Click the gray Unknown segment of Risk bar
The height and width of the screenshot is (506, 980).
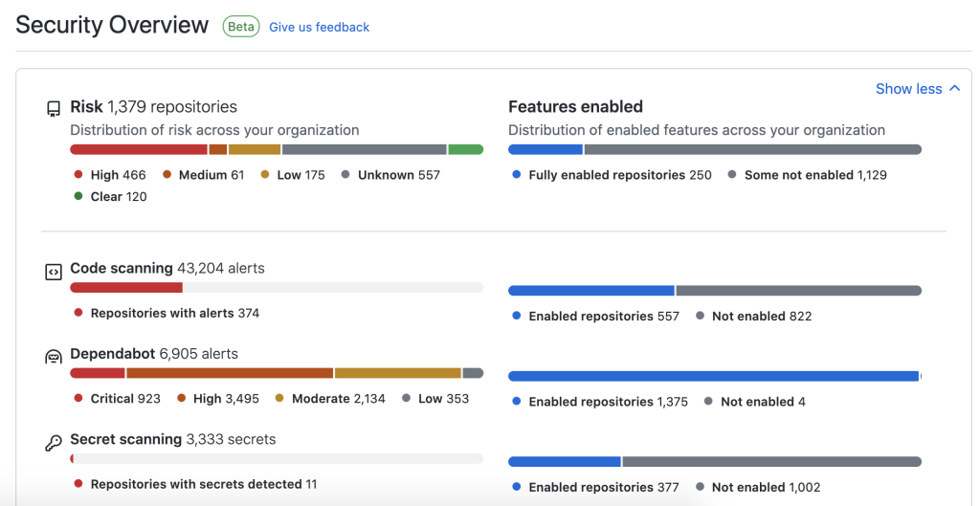click(364, 149)
